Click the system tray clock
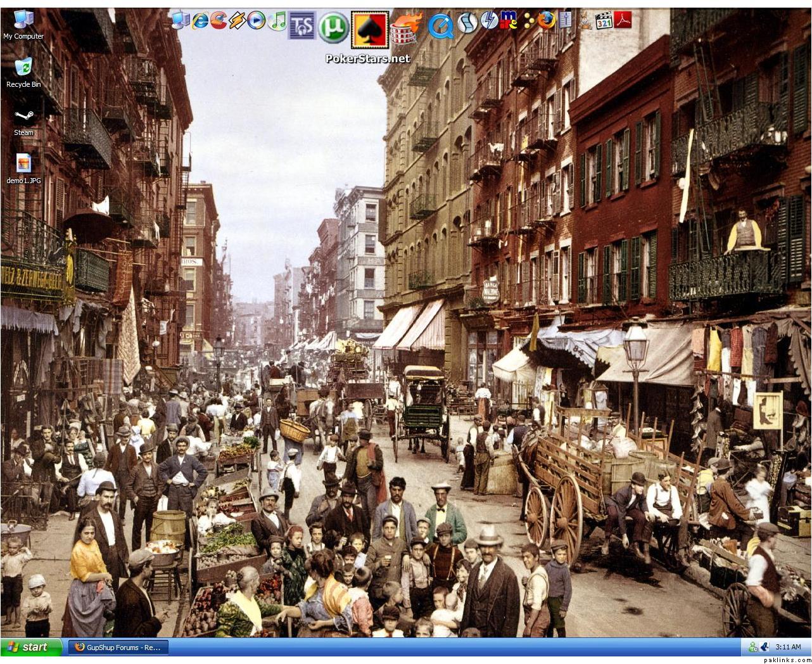 point(788,647)
